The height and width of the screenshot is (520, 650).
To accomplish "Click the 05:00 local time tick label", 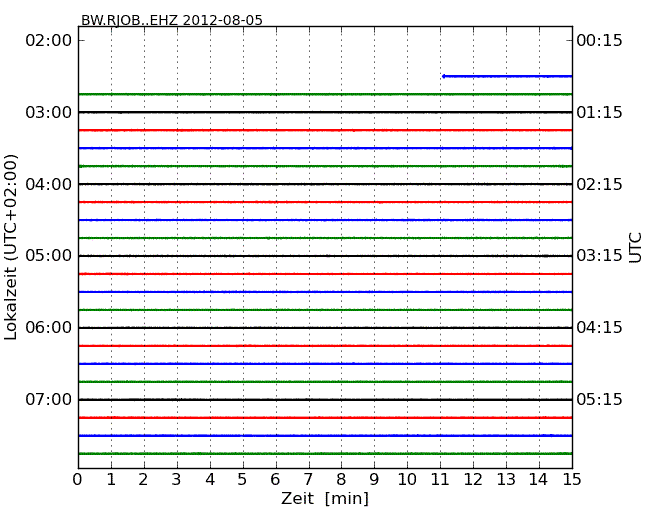I will click(x=49, y=256).
